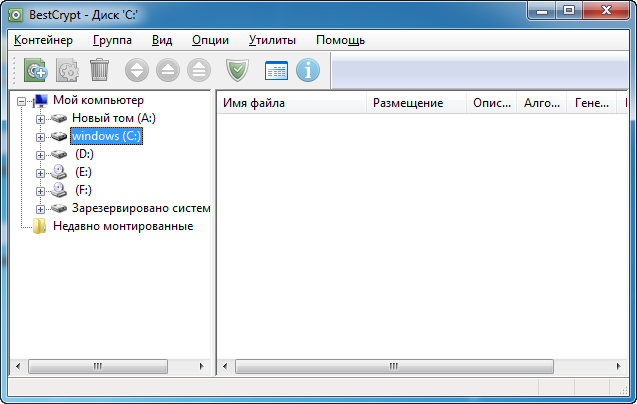Click the single-bar eject toolbar icon
This screenshot has height=404, width=637.
(x=168, y=70)
